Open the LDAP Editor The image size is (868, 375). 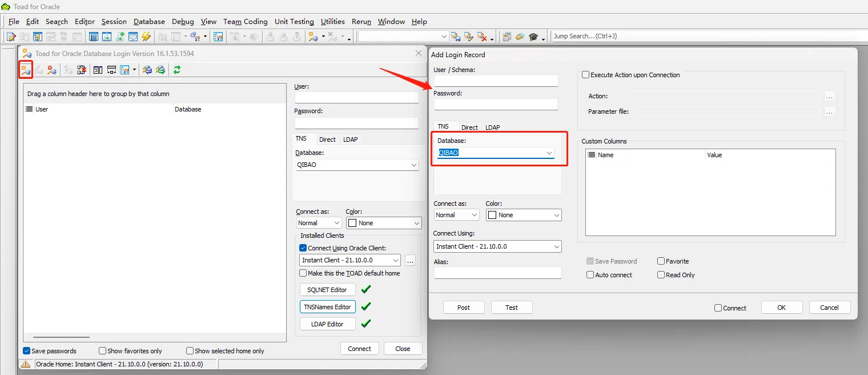pos(327,324)
